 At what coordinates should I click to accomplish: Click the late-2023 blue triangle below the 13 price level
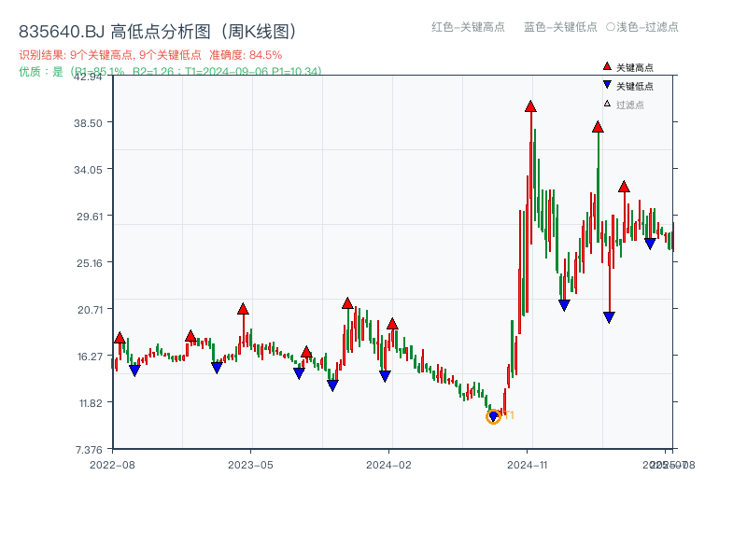[332, 385]
